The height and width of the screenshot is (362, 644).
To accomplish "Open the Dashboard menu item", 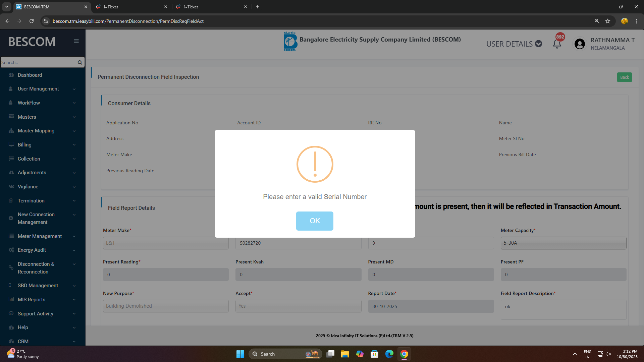I will click(x=30, y=75).
